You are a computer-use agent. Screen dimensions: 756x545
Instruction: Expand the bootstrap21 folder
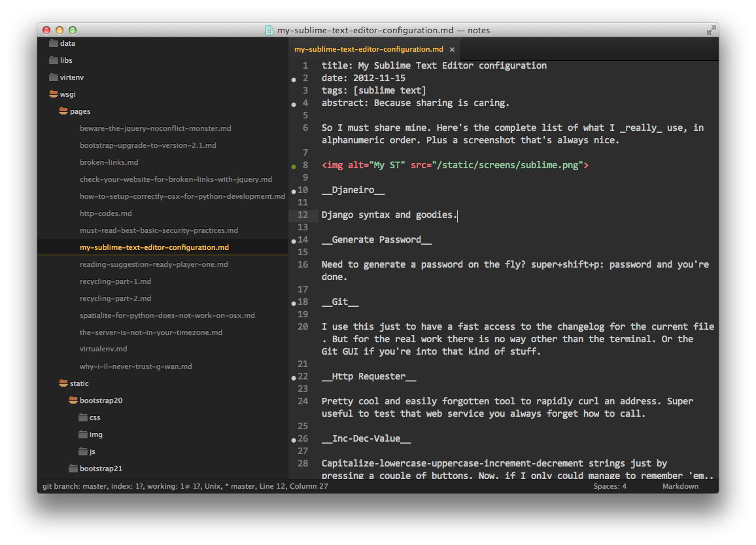pos(73,468)
